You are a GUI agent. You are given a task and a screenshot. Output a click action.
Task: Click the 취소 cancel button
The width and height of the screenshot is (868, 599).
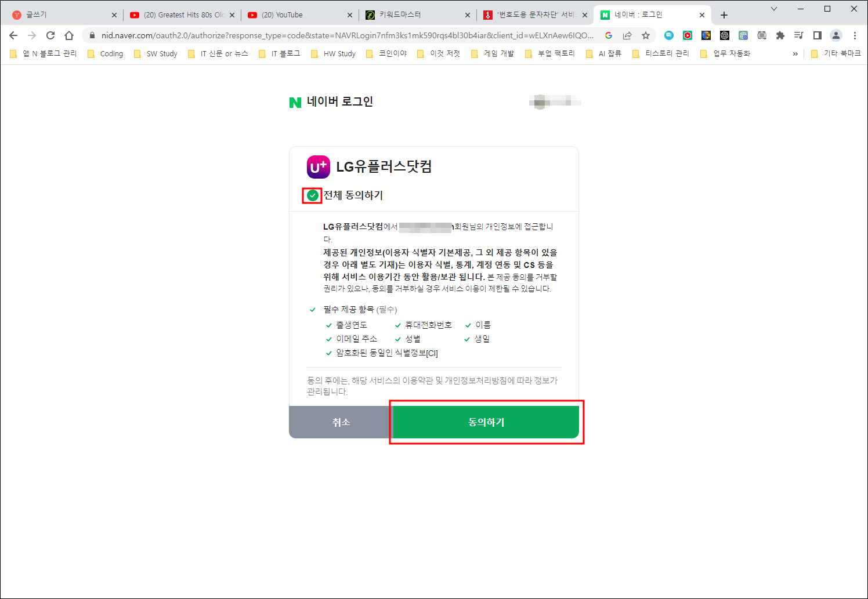[341, 422]
